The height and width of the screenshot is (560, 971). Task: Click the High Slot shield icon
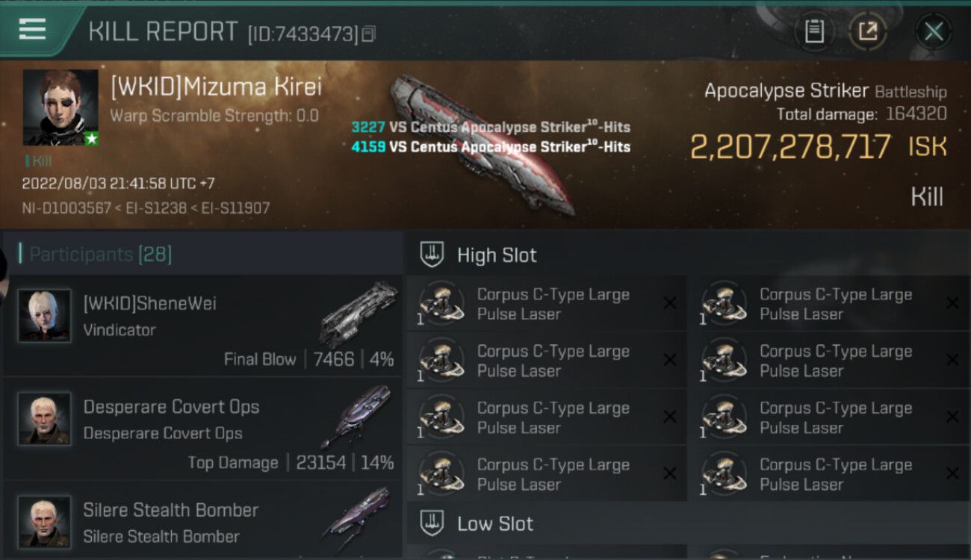[x=432, y=255]
